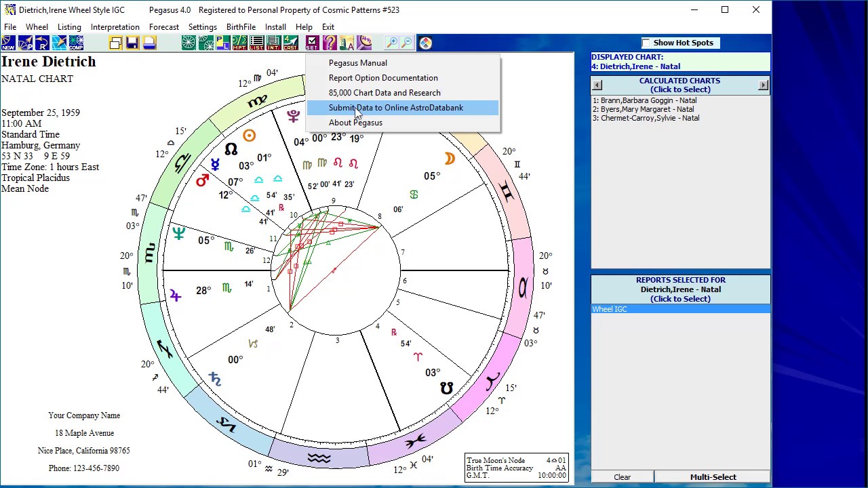Click the Help menu item
Screen dimensions: 868x488
pos(304,27)
